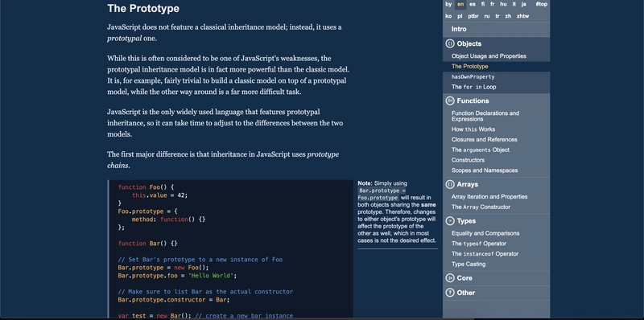Go to Closures and References

tap(485, 139)
